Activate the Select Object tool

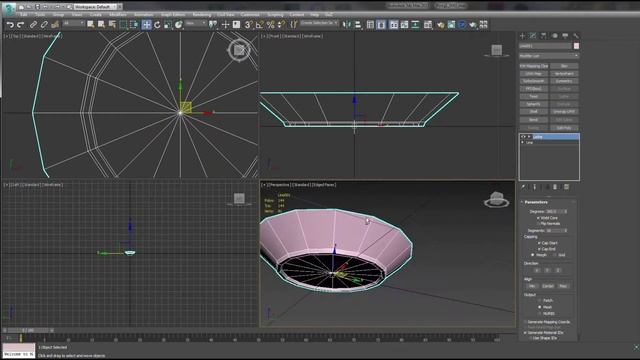pos(91,25)
